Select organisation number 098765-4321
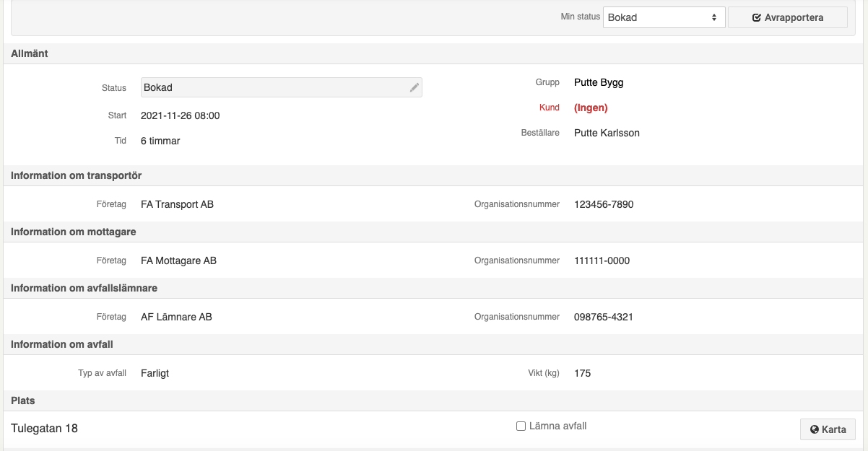 pyautogui.click(x=604, y=317)
